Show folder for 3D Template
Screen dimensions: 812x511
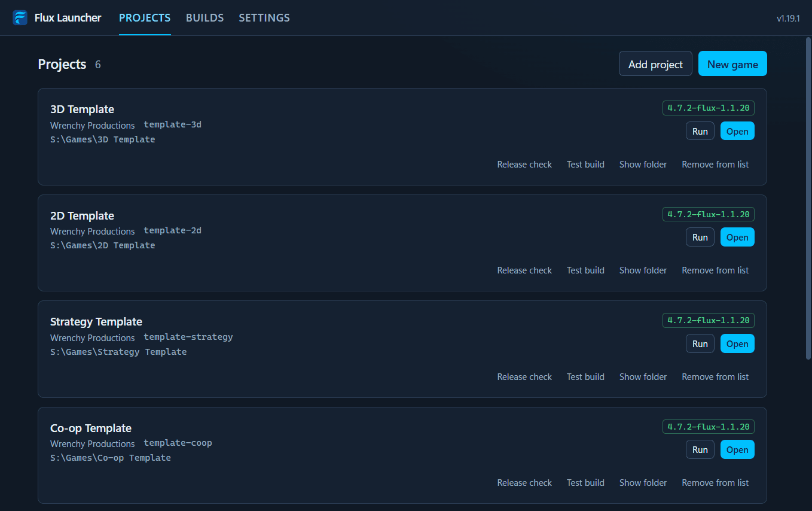coord(643,165)
